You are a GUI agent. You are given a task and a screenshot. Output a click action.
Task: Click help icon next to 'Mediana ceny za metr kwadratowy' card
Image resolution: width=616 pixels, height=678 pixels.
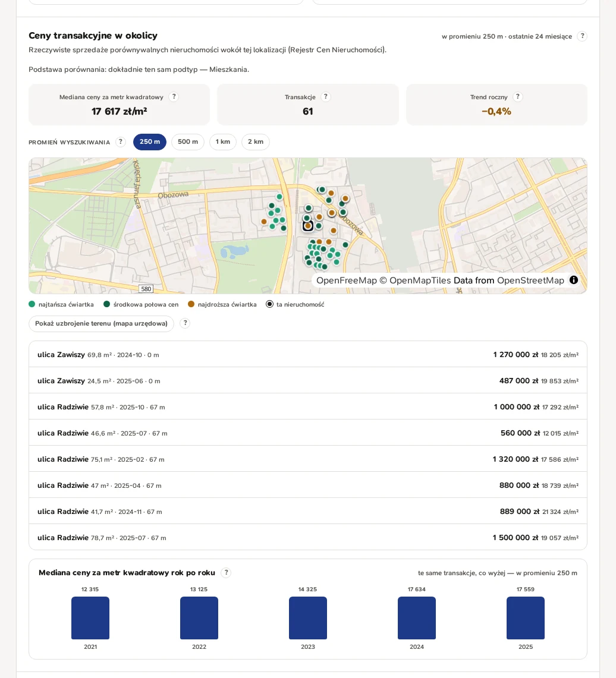pos(174,97)
